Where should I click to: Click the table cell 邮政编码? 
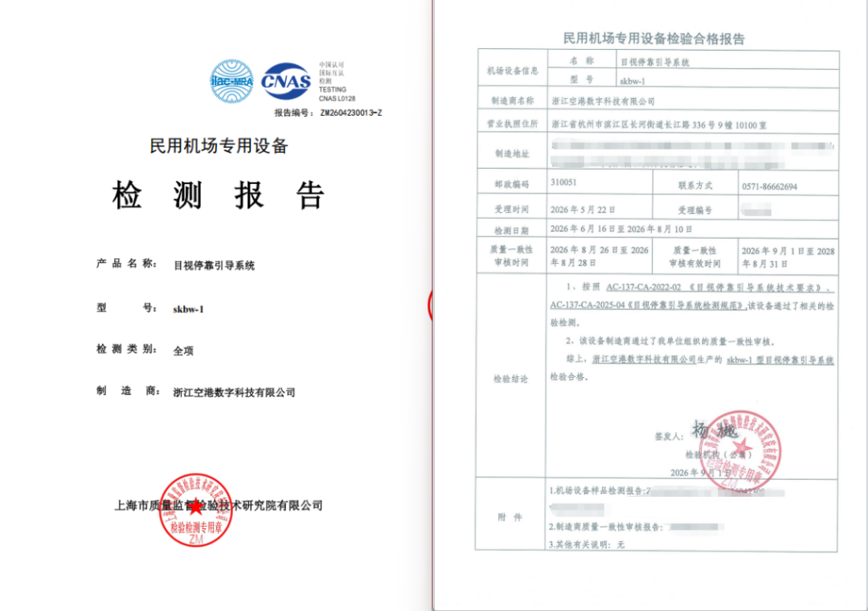[513, 184]
